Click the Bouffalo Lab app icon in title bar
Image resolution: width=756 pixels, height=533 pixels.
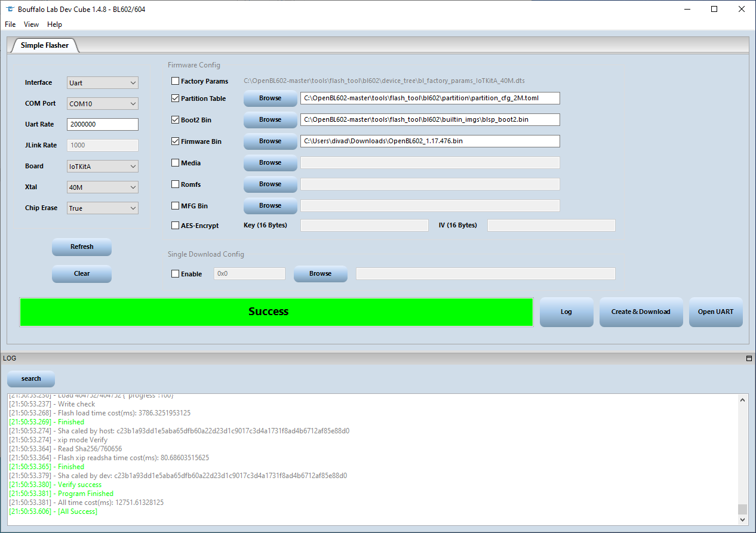(9, 9)
